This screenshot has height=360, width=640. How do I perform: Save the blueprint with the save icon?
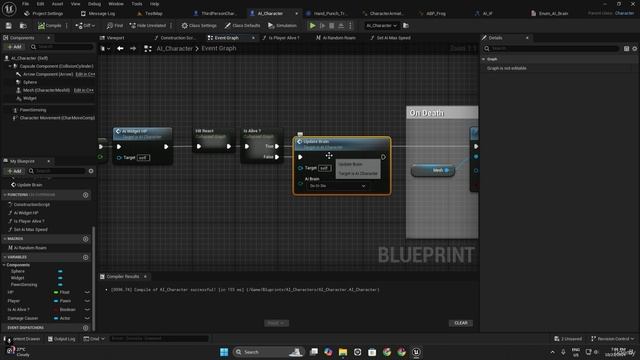tap(9, 25)
